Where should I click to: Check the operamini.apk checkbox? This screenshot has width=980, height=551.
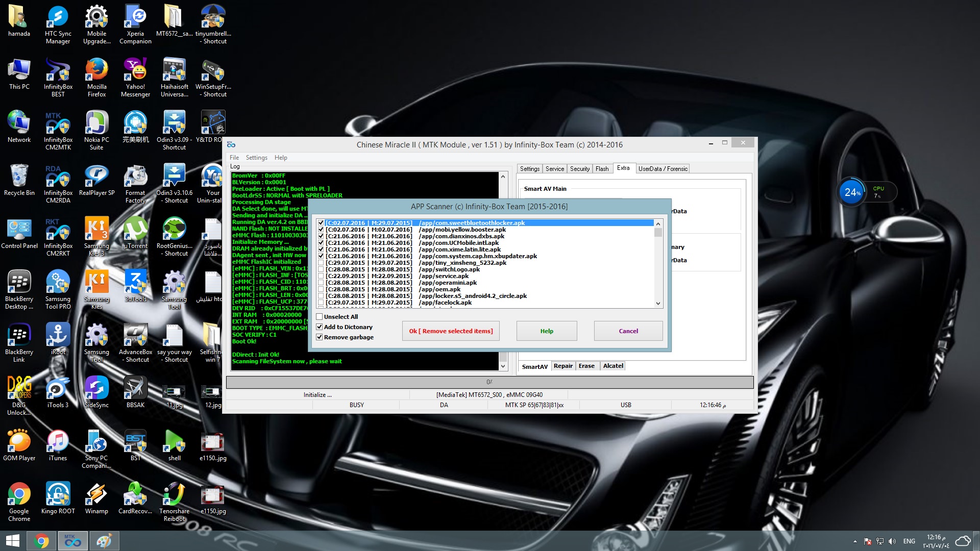point(321,283)
